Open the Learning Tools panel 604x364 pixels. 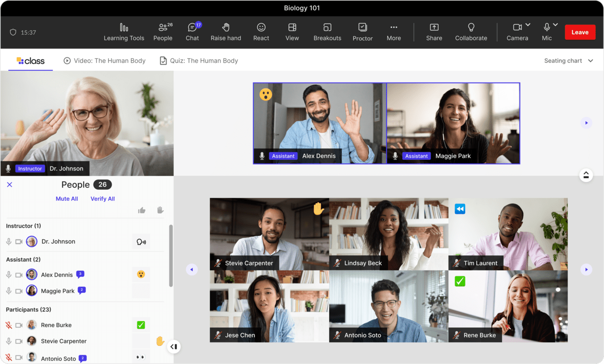[124, 31]
